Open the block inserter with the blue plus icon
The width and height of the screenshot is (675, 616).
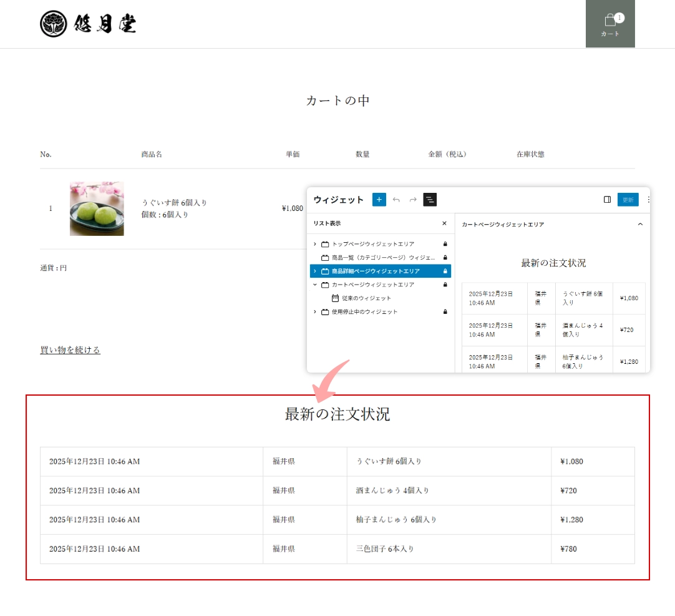pyautogui.click(x=379, y=200)
